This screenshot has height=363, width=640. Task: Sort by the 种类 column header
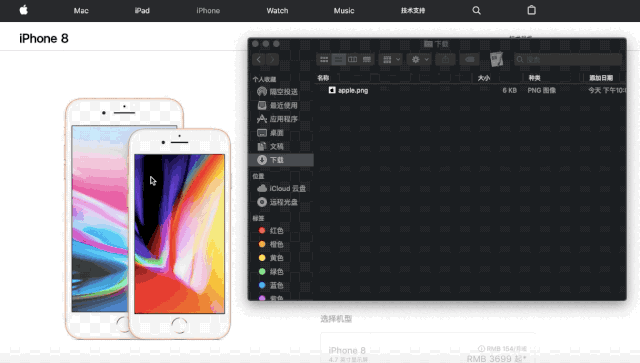coord(534,78)
